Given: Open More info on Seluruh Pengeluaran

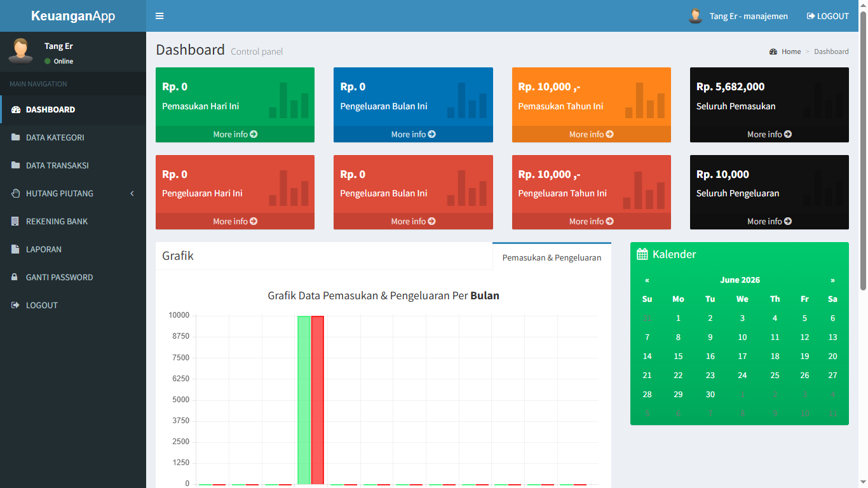Looking at the screenshot, I should click(770, 221).
